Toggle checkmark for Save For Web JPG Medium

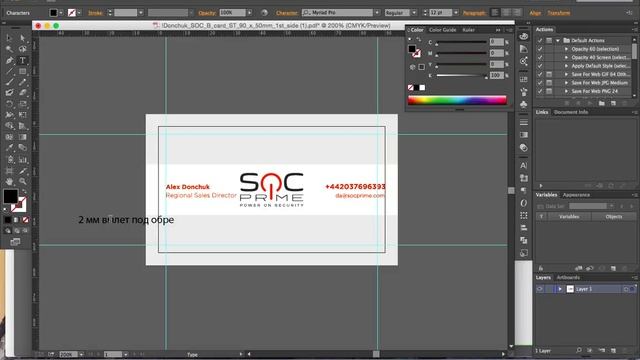pyautogui.click(x=540, y=83)
